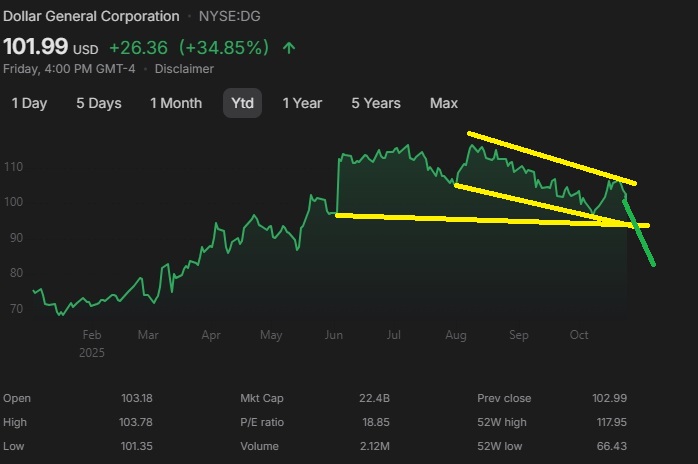Click the (+34.85%) percent change
The width and height of the screenshot is (698, 464).
224,48
